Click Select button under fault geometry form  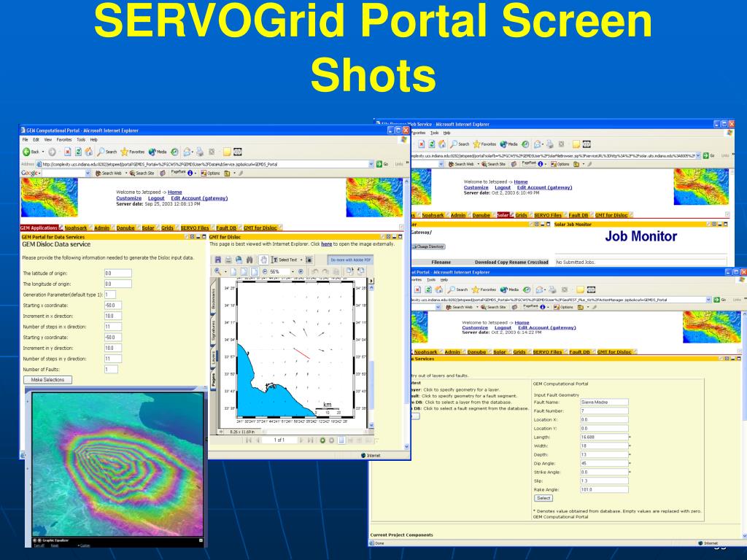(x=543, y=498)
